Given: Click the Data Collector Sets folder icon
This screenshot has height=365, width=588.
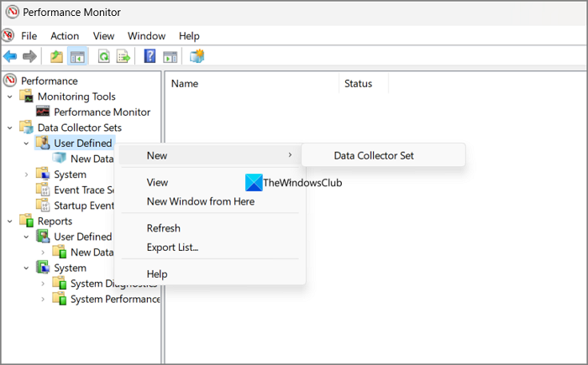Looking at the screenshot, I should pyautogui.click(x=27, y=127).
